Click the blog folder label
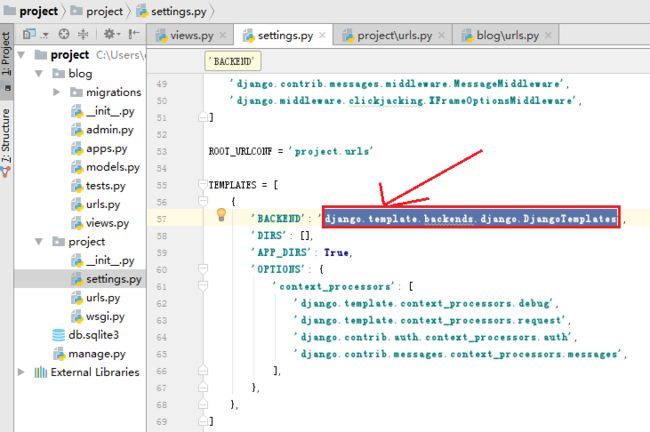650x432 pixels. tap(80, 73)
